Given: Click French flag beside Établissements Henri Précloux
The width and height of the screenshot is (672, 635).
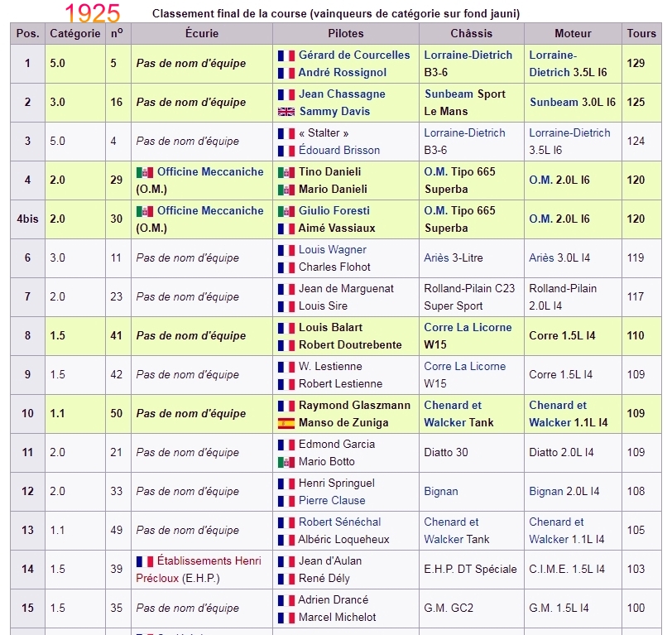Looking at the screenshot, I should point(145,561).
